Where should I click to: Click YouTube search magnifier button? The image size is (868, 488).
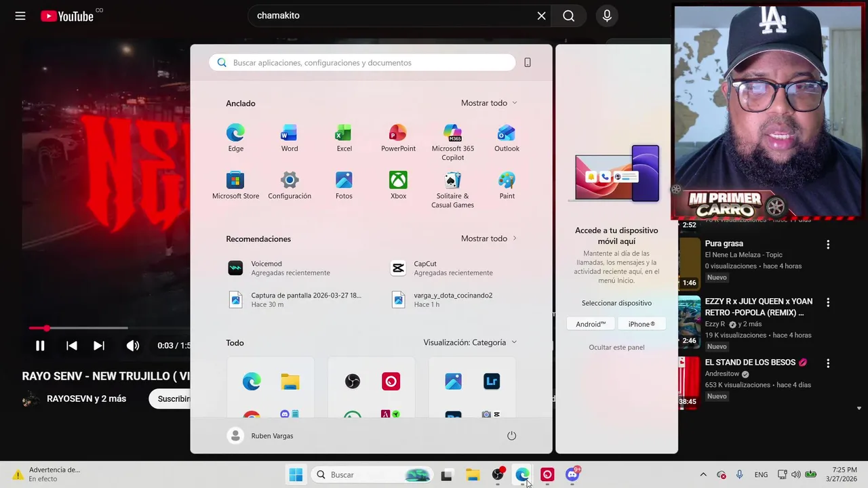(569, 16)
